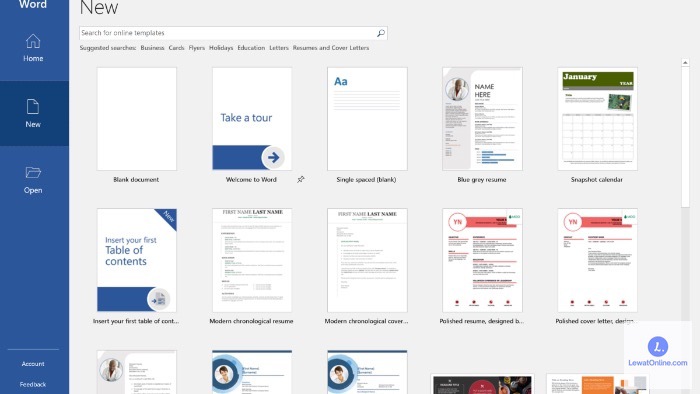This screenshot has height=394, width=700.
Task: Click the Business suggested search link
Action: pos(152,48)
